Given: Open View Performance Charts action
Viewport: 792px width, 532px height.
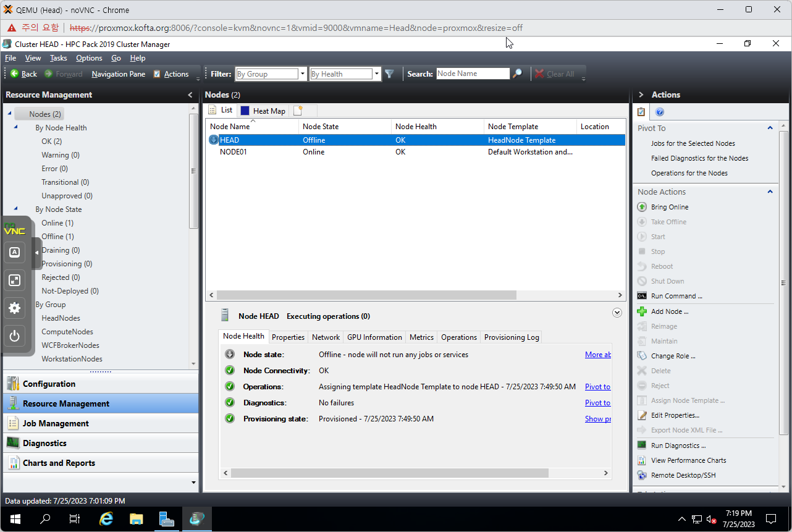Looking at the screenshot, I should point(688,460).
